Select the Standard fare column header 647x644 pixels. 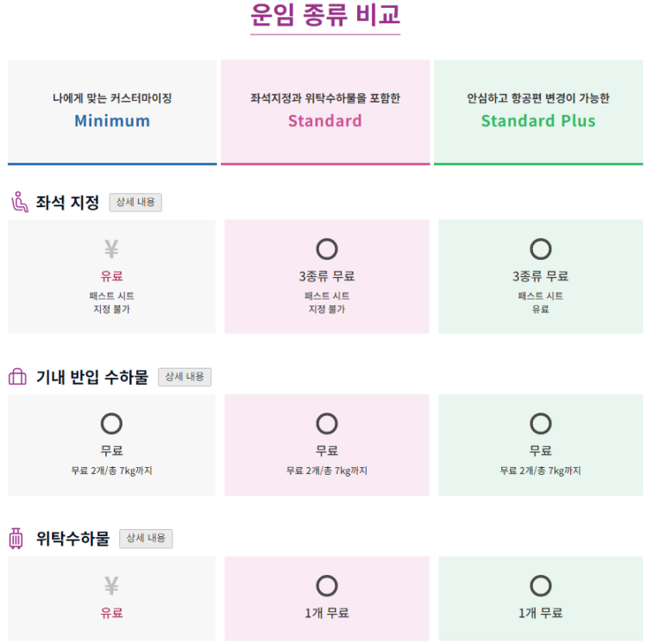tap(325, 112)
